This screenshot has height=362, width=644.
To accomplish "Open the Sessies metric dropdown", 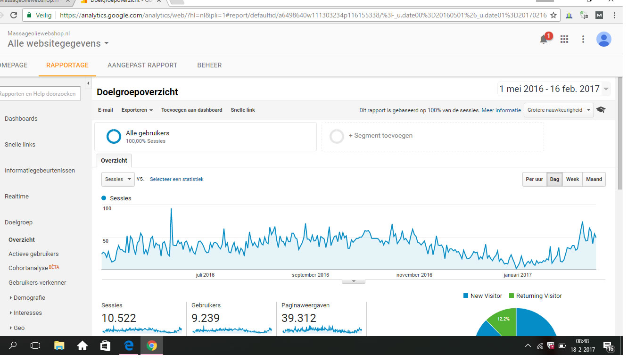I will (x=118, y=179).
